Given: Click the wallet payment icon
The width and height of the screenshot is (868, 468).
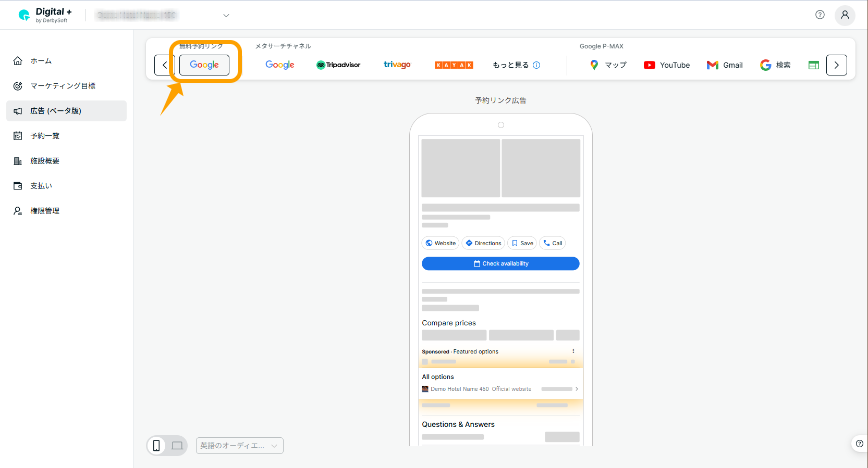Looking at the screenshot, I should (x=18, y=186).
